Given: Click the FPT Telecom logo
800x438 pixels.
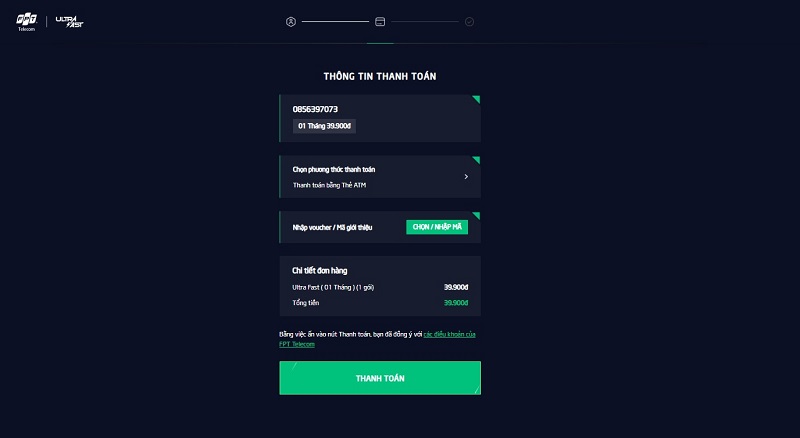Looking at the screenshot, I should tap(26, 21).
